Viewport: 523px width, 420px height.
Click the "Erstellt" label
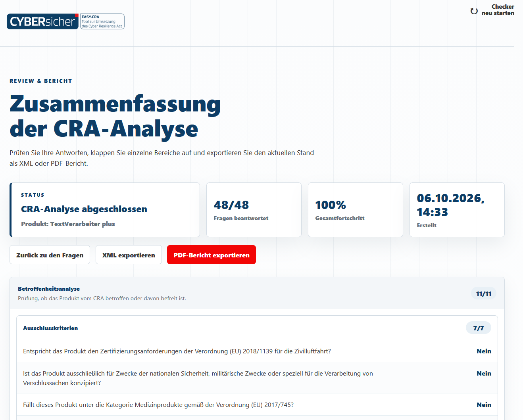pyautogui.click(x=427, y=225)
